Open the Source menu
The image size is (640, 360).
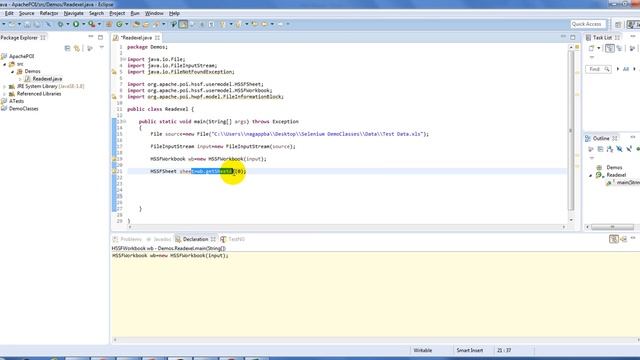27,13
